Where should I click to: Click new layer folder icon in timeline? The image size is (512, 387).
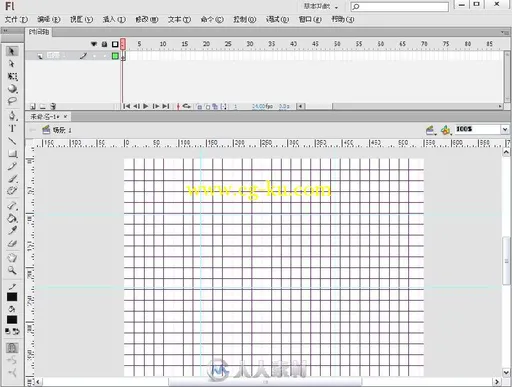coord(43,106)
